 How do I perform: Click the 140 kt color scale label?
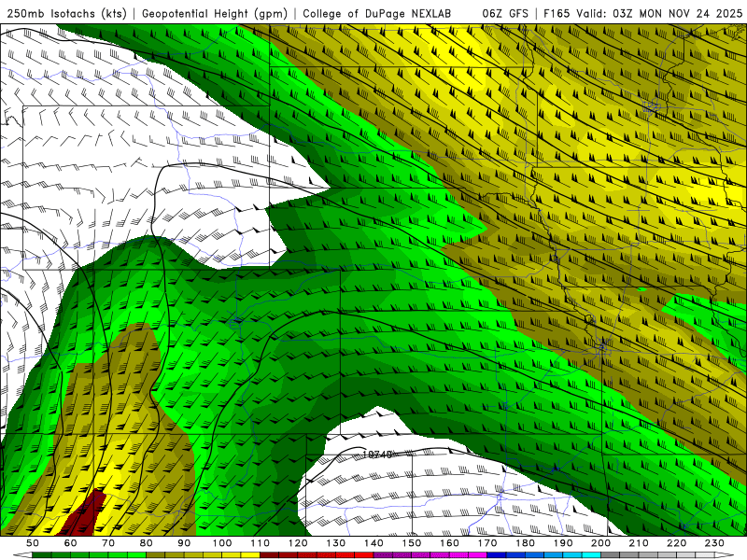pyautogui.click(x=373, y=543)
